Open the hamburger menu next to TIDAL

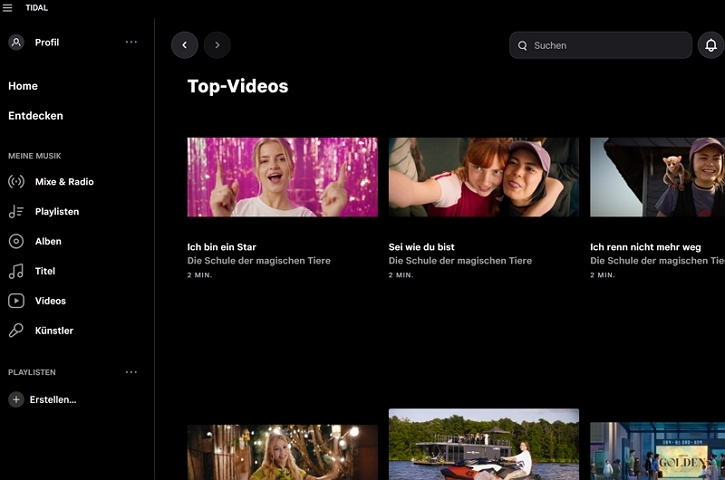click(x=8, y=7)
